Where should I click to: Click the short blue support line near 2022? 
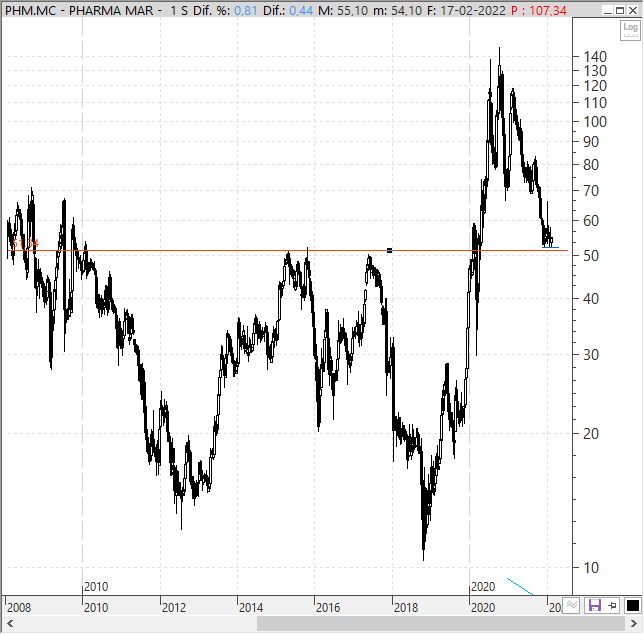click(x=550, y=248)
